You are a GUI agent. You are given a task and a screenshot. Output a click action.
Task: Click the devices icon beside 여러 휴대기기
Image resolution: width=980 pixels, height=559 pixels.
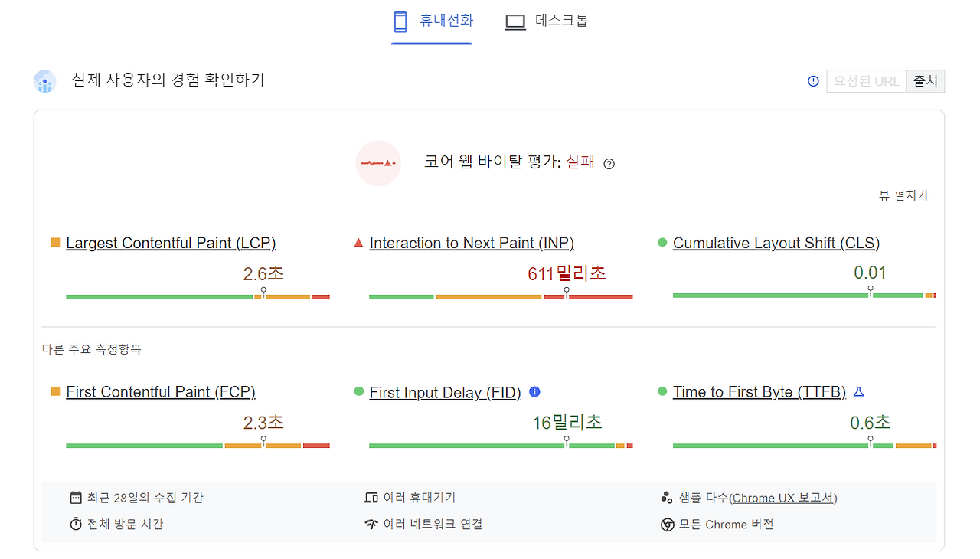(x=370, y=496)
